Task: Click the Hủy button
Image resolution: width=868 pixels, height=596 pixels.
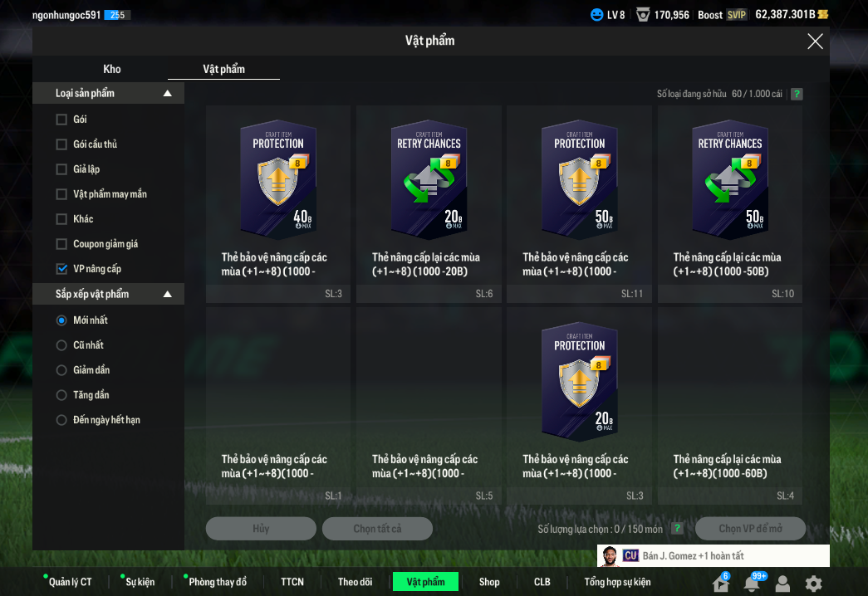Action: [x=261, y=529]
